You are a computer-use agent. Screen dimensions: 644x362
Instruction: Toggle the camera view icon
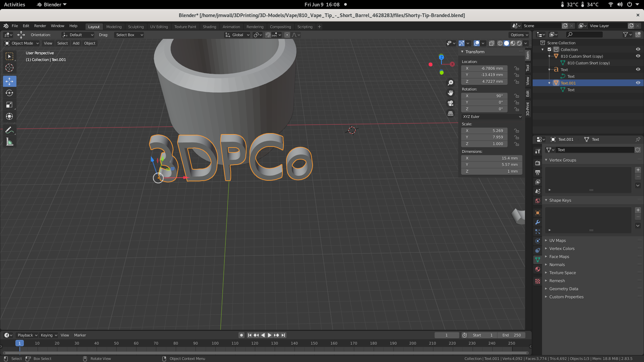[x=450, y=103]
